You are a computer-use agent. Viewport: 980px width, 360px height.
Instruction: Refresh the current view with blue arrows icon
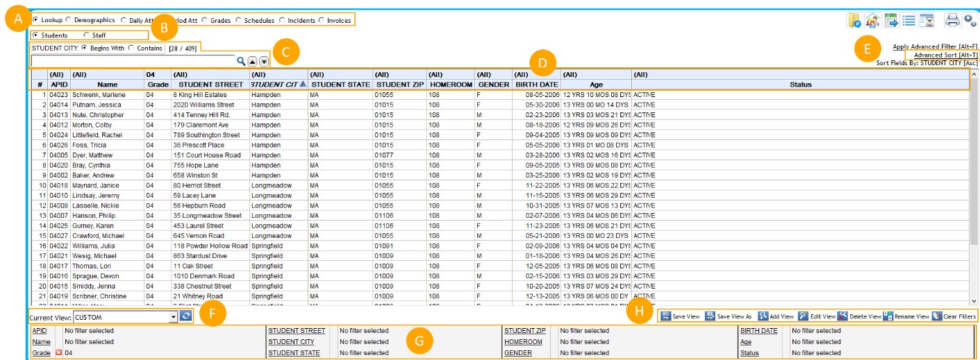click(x=185, y=316)
